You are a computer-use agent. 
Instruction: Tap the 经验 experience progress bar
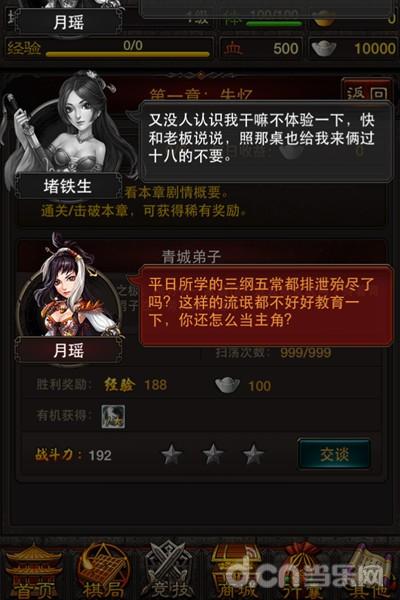(x=127, y=49)
